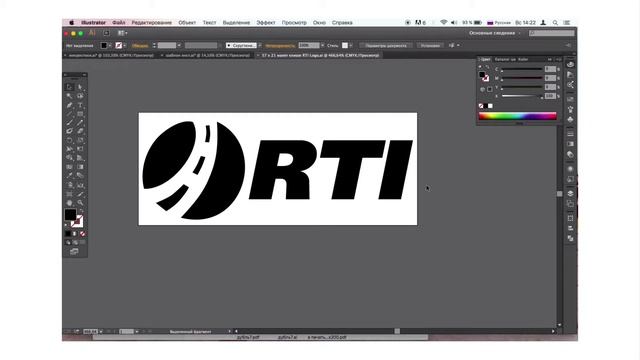The width and height of the screenshot is (640, 360).
Task: Select the Artboard tool
Action: 69,194
